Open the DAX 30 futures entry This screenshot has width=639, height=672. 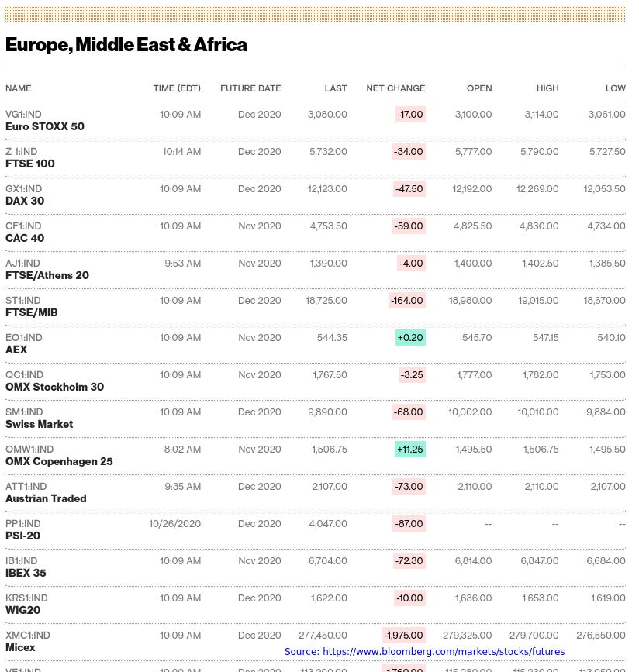point(25,201)
